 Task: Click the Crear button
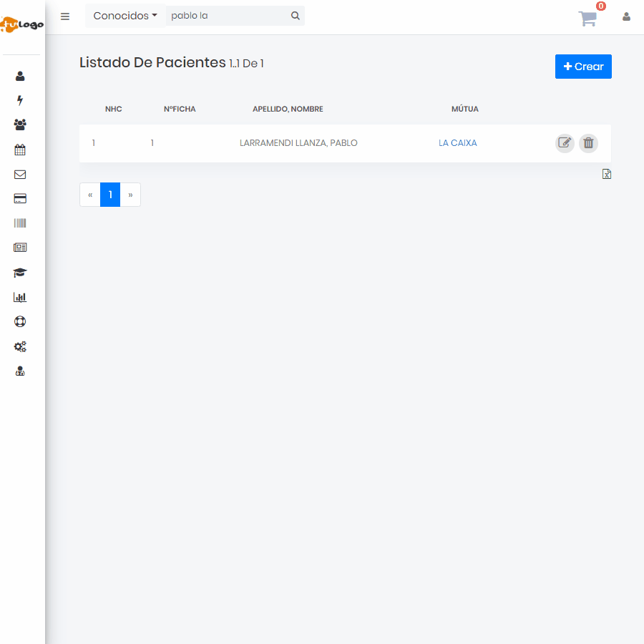click(x=583, y=67)
